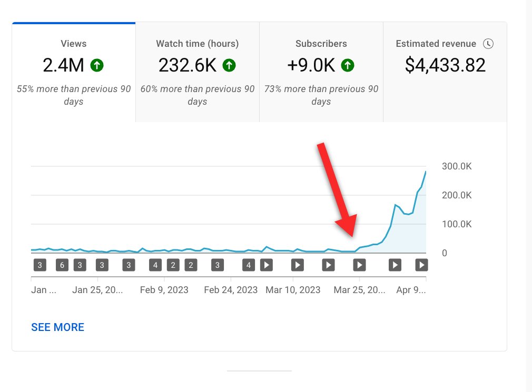
Task: Open the SEE MORE link
Action: [x=57, y=327]
